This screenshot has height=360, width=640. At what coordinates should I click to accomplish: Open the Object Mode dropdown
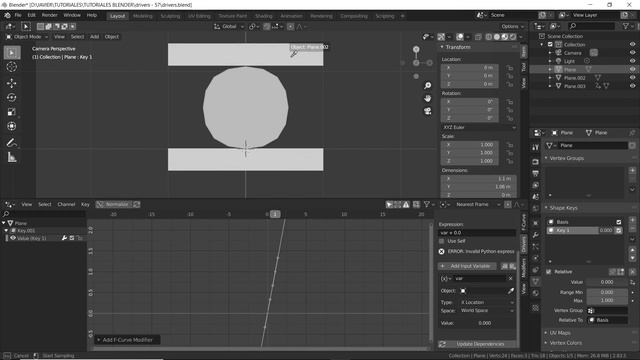pyautogui.click(x=27, y=37)
